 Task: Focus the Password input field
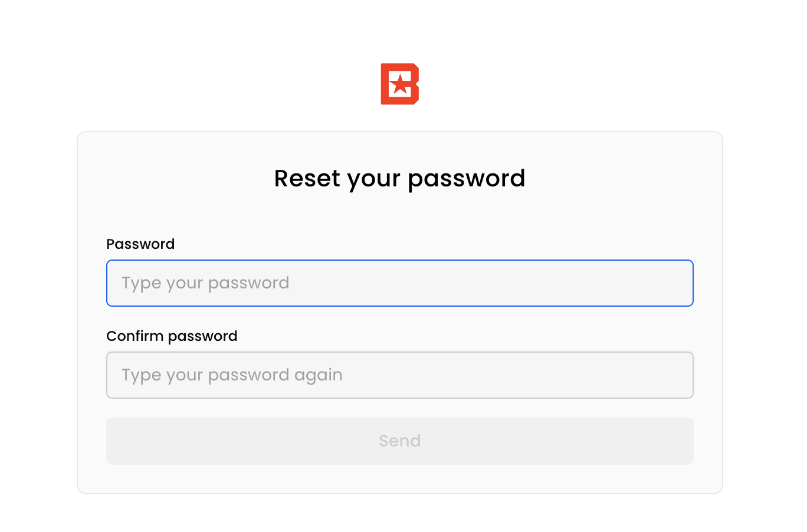tap(399, 283)
